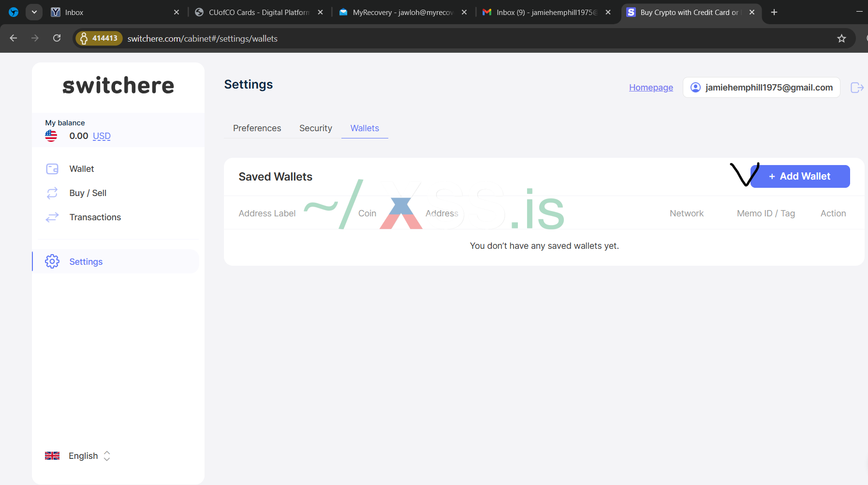Switch to the Security tab
Image resolution: width=868 pixels, height=485 pixels.
316,128
